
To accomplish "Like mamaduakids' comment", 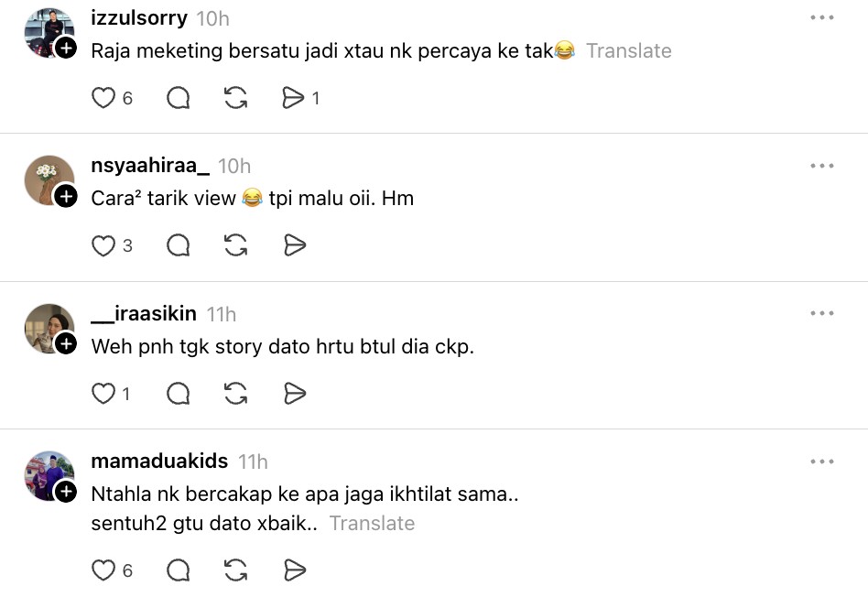I will point(103,570).
